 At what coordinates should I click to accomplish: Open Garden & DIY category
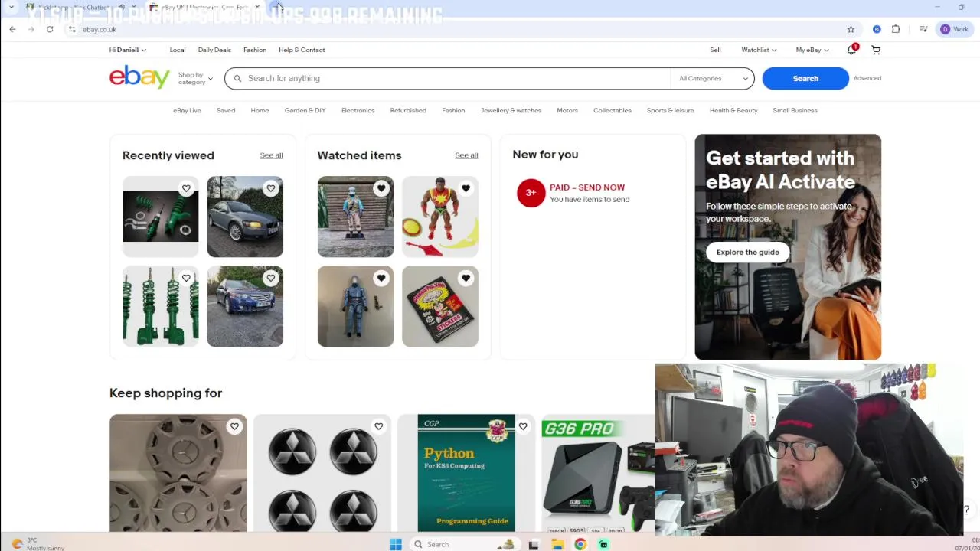point(305,110)
